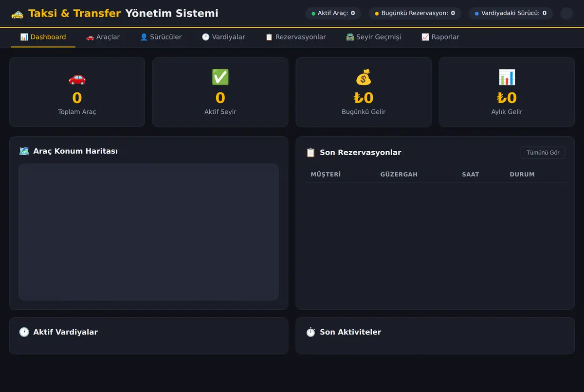584x392 pixels.
Task: Click the Araç Konum Haritası heading
Action: (x=75, y=151)
